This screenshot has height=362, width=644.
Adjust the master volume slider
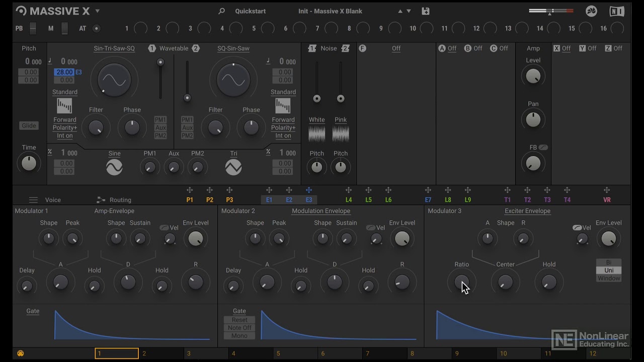pos(551,11)
